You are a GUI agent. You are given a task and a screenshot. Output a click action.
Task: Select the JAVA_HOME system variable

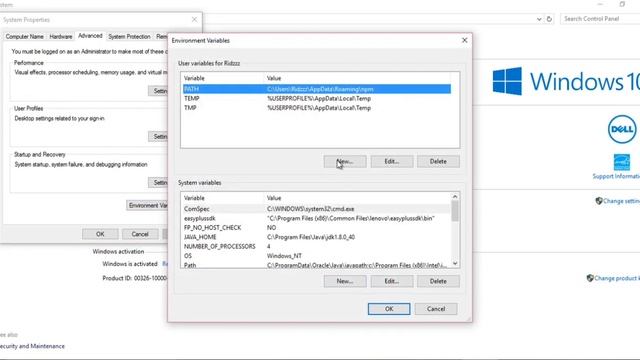[317, 237]
